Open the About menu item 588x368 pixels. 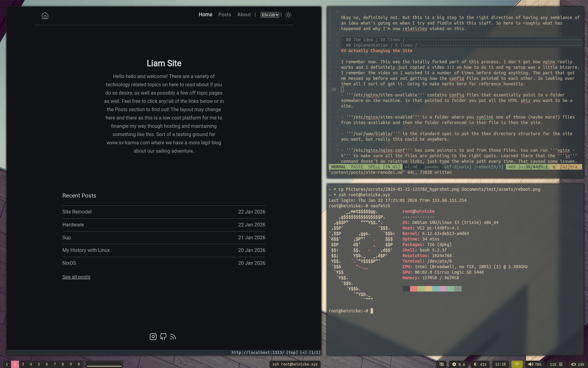(244, 15)
